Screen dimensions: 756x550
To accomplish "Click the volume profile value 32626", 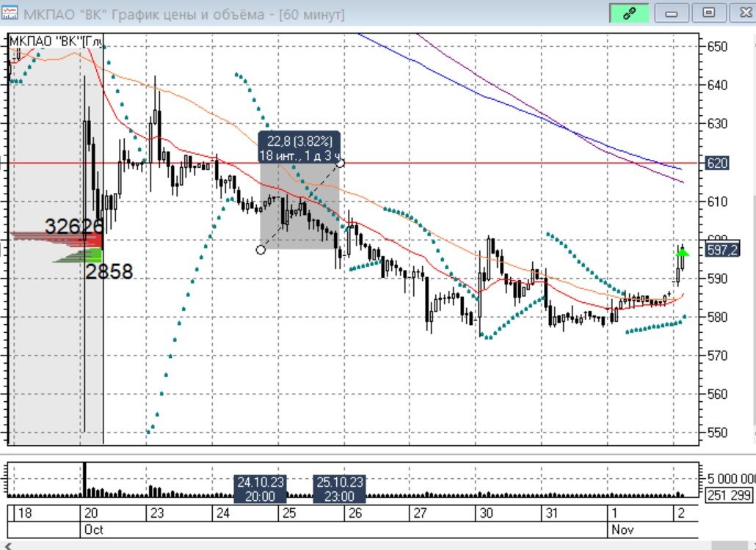I will tap(74, 226).
